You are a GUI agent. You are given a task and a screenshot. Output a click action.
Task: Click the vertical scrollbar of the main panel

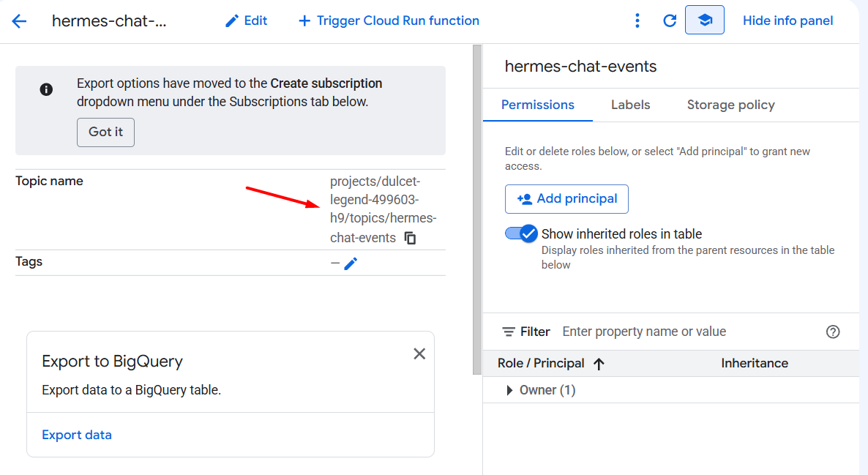(x=477, y=209)
